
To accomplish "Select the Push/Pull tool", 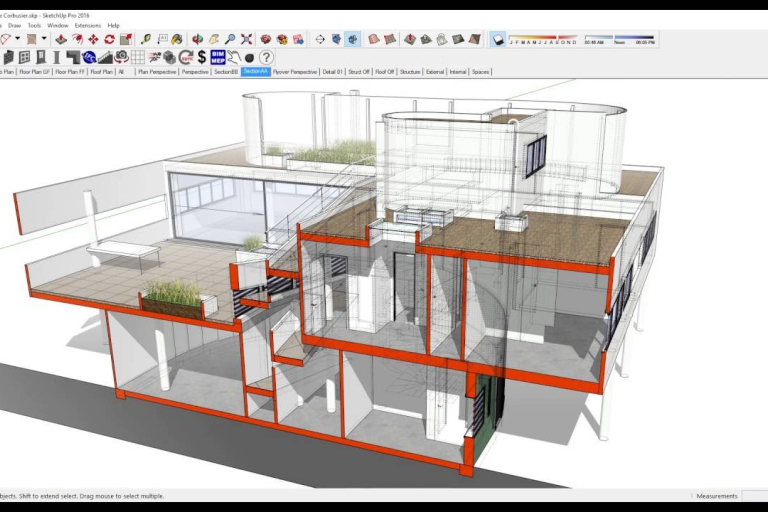I will pyautogui.click(x=61, y=39).
